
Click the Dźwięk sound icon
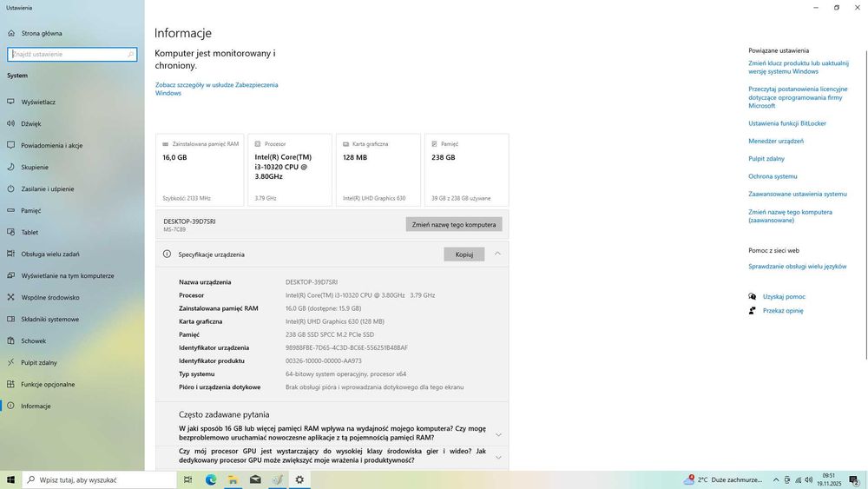tap(10, 123)
